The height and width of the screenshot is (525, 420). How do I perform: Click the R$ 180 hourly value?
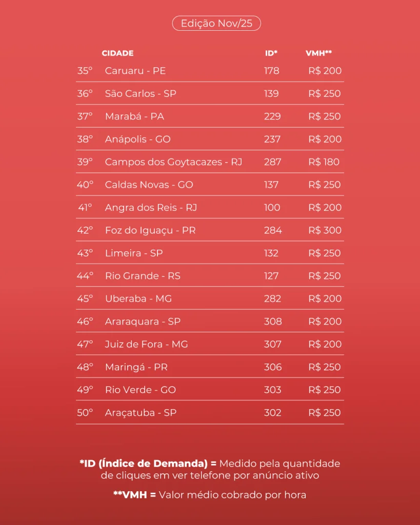pos(324,162)
